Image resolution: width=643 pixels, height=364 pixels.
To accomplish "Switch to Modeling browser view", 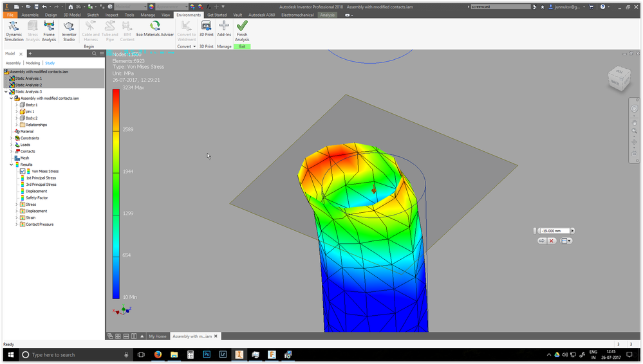I will click(x=33, y=63).
